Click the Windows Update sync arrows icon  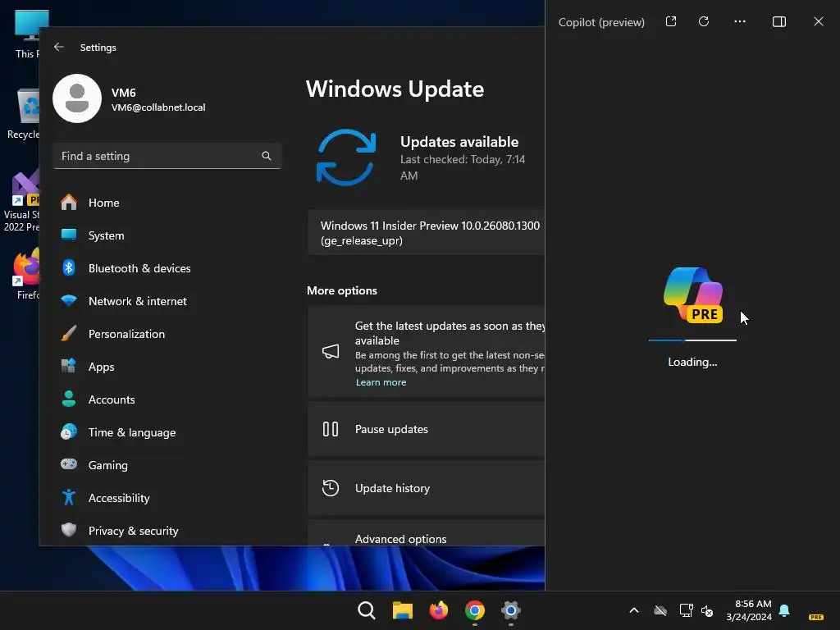tap(346, 157)
